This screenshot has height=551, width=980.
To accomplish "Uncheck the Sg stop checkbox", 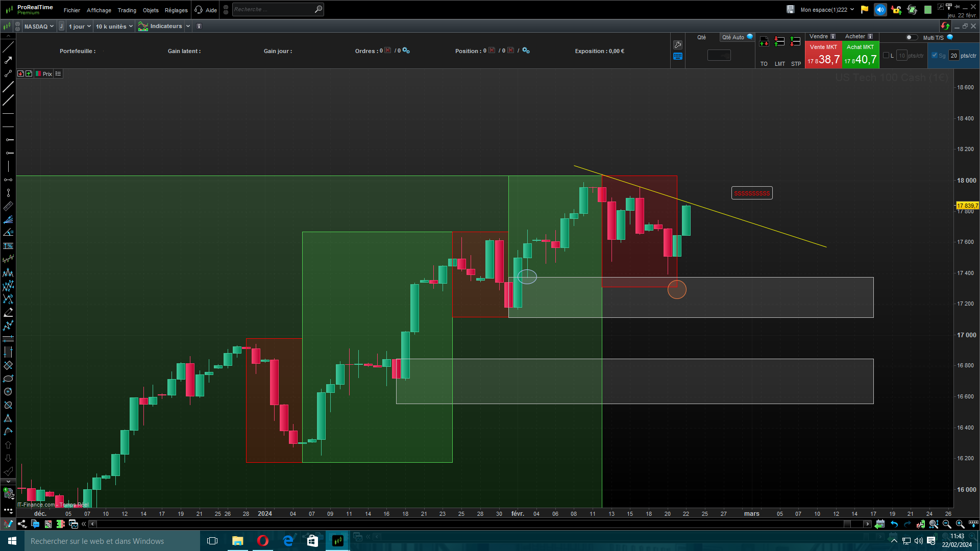I will point(935,56).
